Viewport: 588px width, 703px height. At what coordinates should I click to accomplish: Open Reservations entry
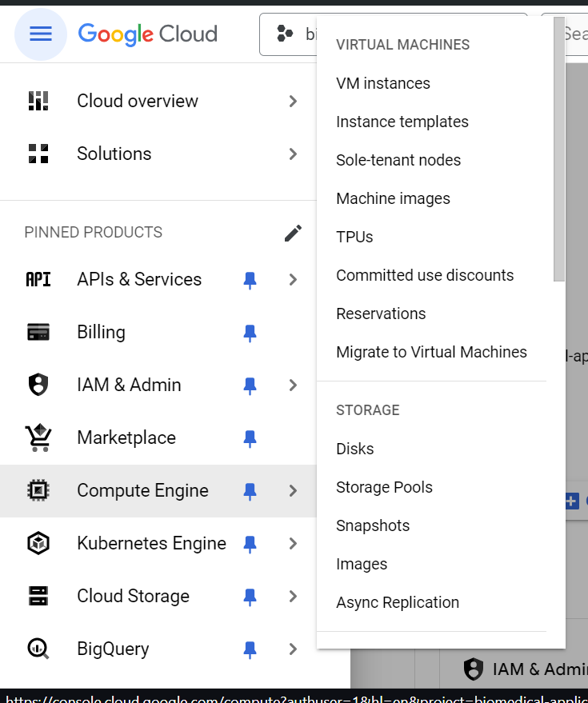click(x=381, y=314)
